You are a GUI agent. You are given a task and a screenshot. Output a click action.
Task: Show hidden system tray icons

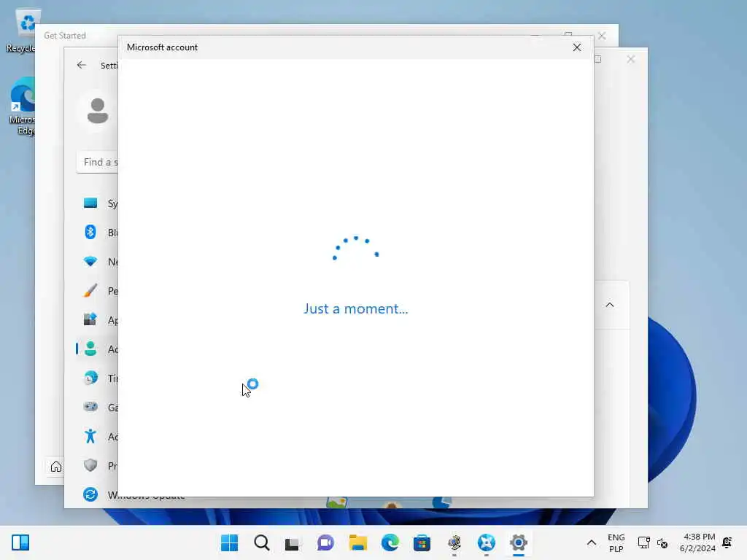click(591, 542)
